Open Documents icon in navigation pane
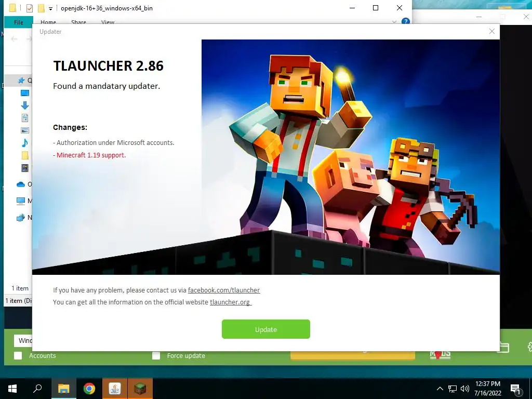 pyautogui.click(x=25, y=118)
